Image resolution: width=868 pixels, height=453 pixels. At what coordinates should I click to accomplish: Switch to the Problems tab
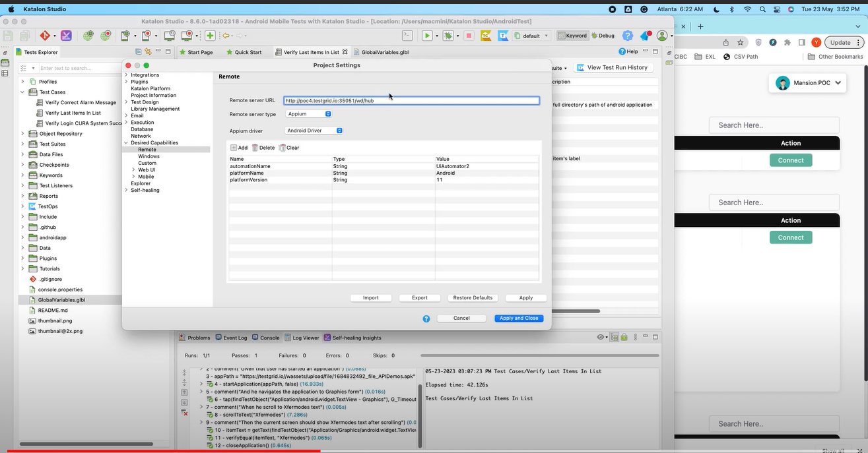[x=195, y=338]
